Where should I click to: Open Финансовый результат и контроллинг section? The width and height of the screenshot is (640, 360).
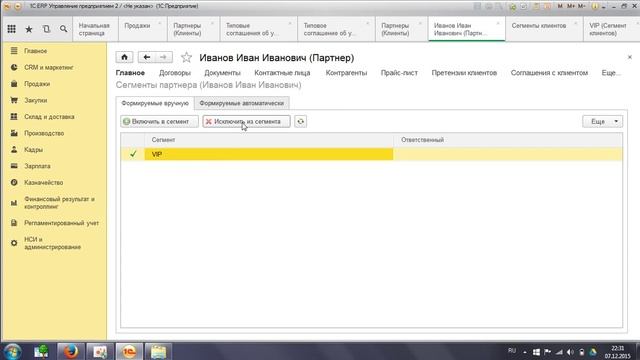[x=59, y=203]
